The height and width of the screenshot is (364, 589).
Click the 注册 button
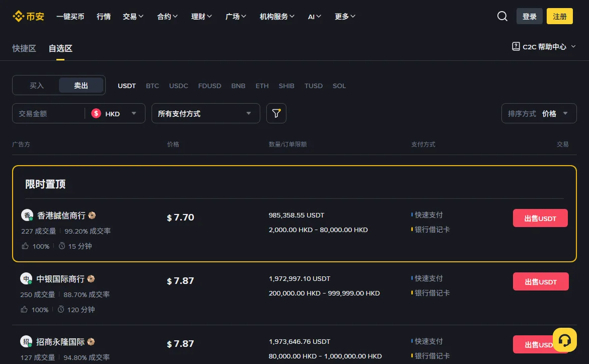pyautogui.click(x=559, y=16)
